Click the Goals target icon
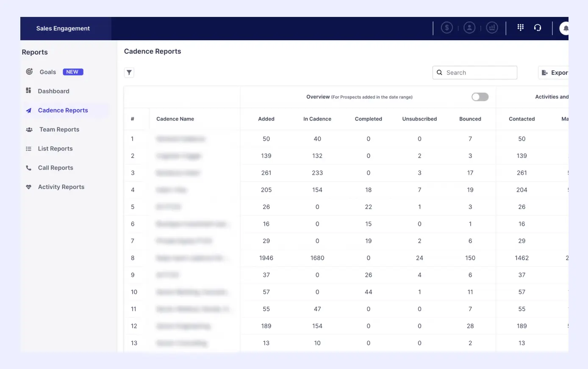Screen dimensions: 588x369 point(29,72)
